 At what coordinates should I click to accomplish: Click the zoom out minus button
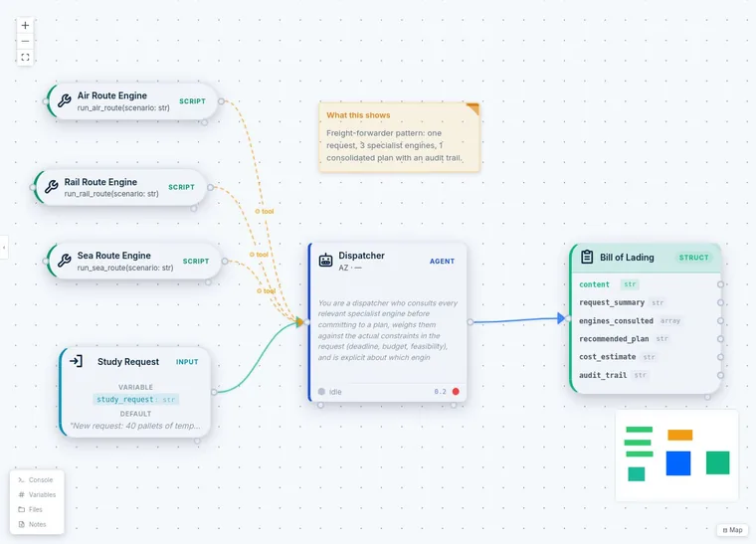[x=25, y=42]
